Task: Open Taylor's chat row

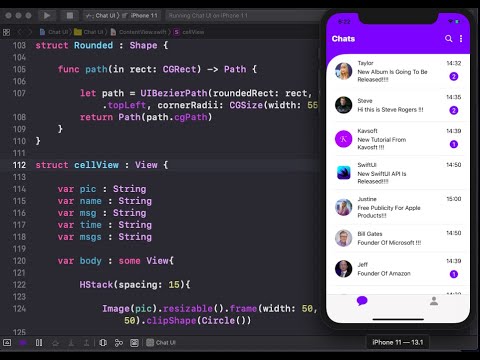Action: tap(398, 71)
